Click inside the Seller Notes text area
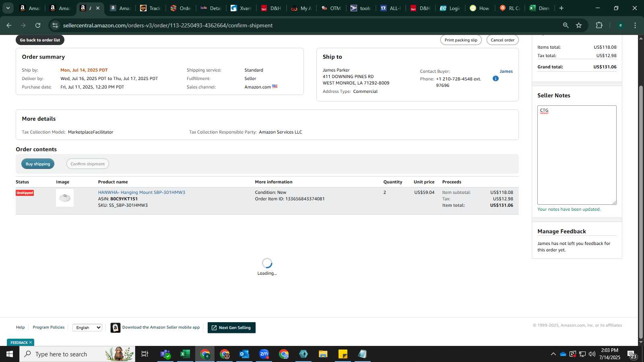 tap(577, 155)
